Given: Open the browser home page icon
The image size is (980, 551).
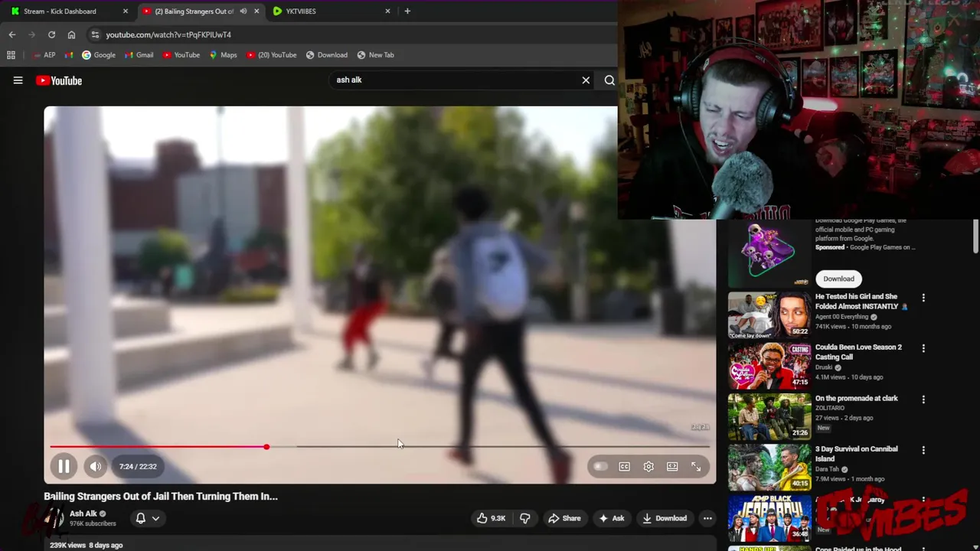Looking at the screenshot, I should pos(71,34).
